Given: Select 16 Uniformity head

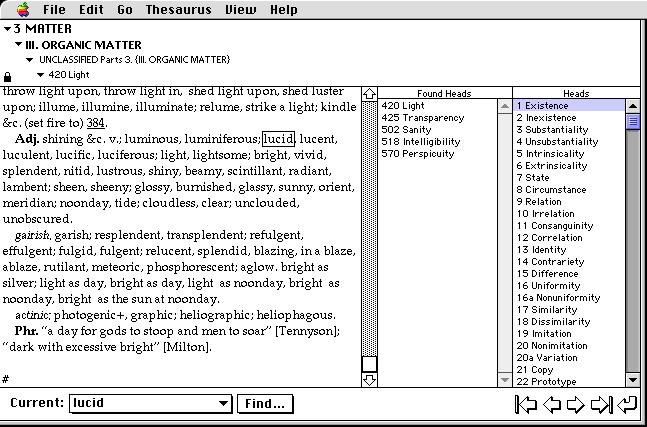Looking at the screenshot, I should point(569,285).
